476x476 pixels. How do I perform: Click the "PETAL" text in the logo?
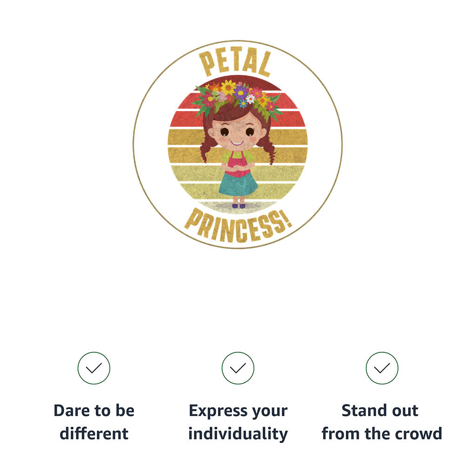click(x=235, y=63)
